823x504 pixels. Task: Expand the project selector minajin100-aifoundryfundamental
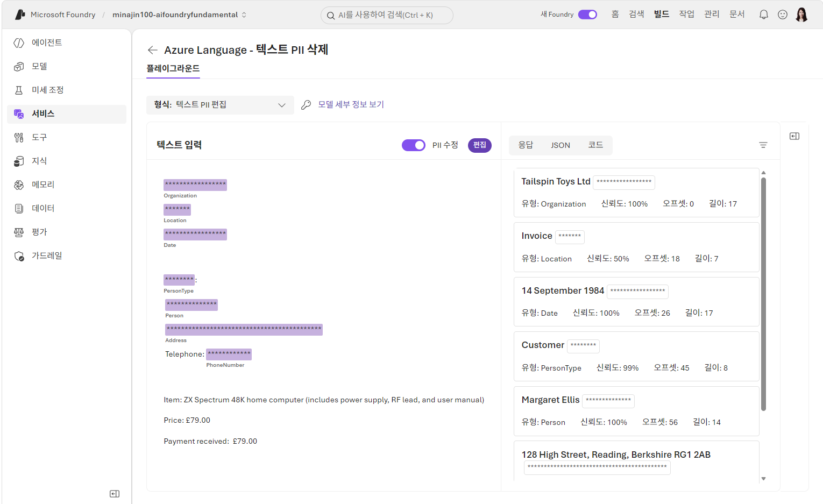pos(180,15)
